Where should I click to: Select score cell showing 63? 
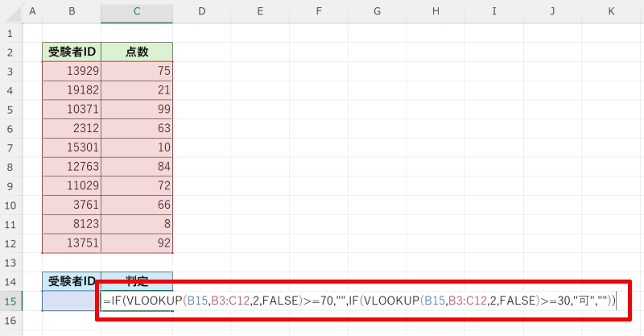[x=137, y=128]
